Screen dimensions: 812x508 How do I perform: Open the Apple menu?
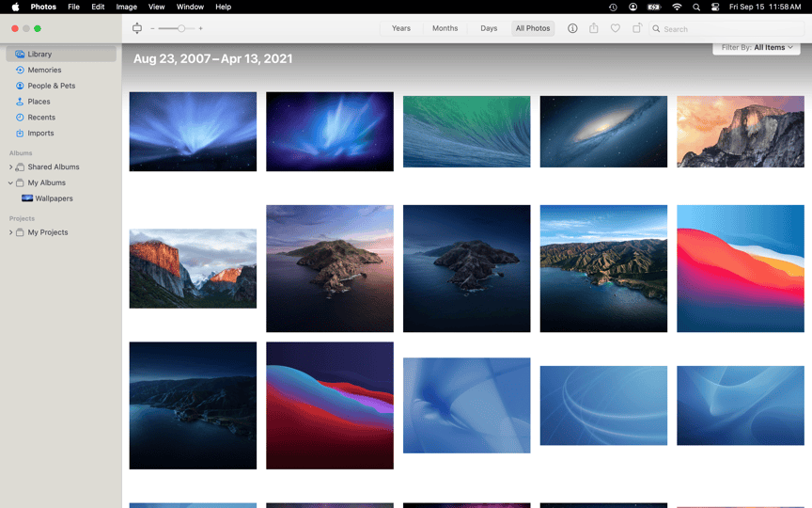click(x=16, y=7)
